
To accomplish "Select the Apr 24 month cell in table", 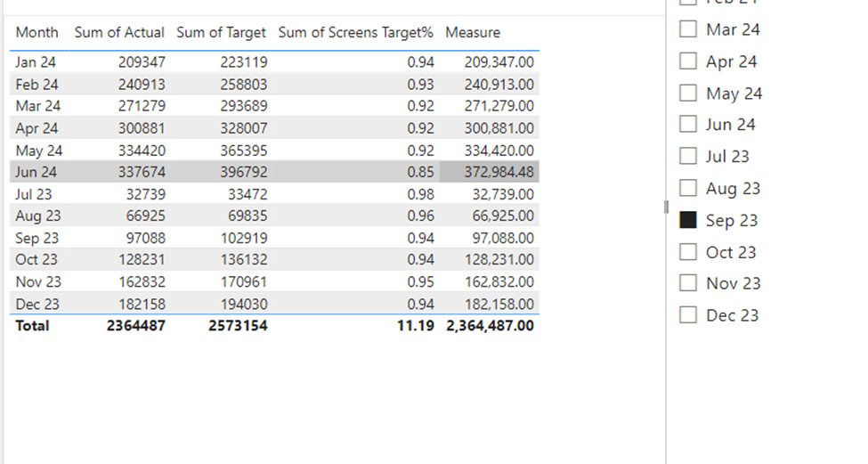I will click(37, 128).
